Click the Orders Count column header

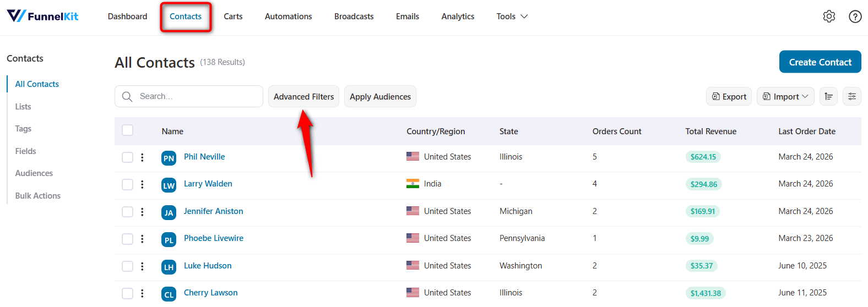tap(617, 131)
